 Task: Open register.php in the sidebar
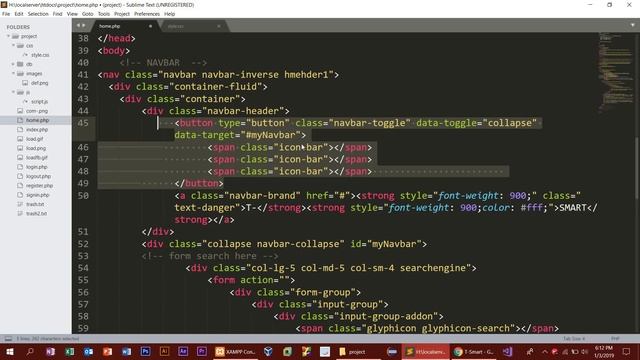39,186
